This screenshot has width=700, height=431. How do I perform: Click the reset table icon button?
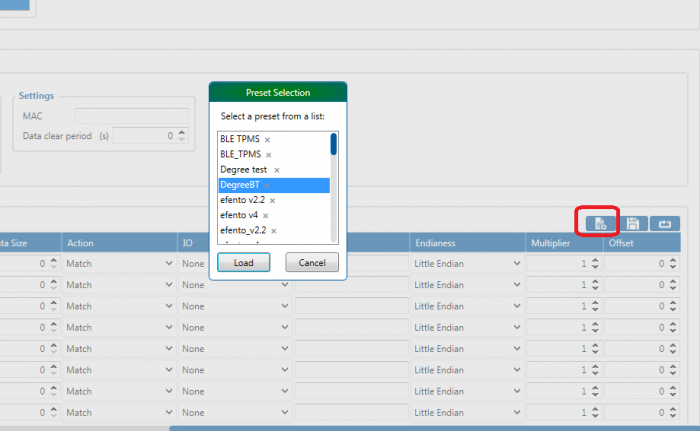[x=663, y=224]
